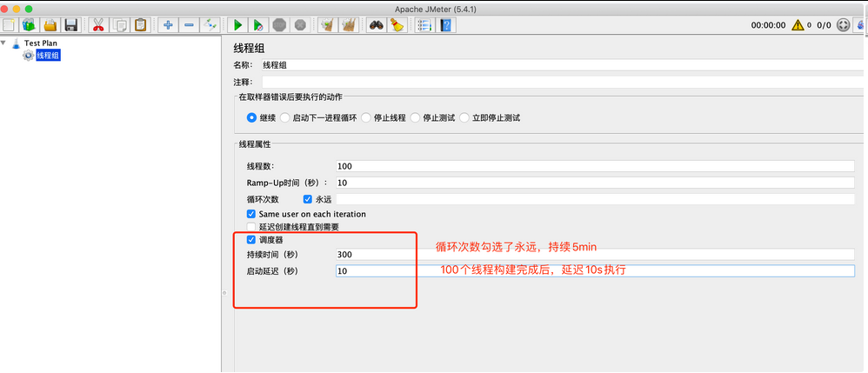Clear results with single broom icon
The height and width of the screenshot is (373, 868).
[x=327, y=25]
